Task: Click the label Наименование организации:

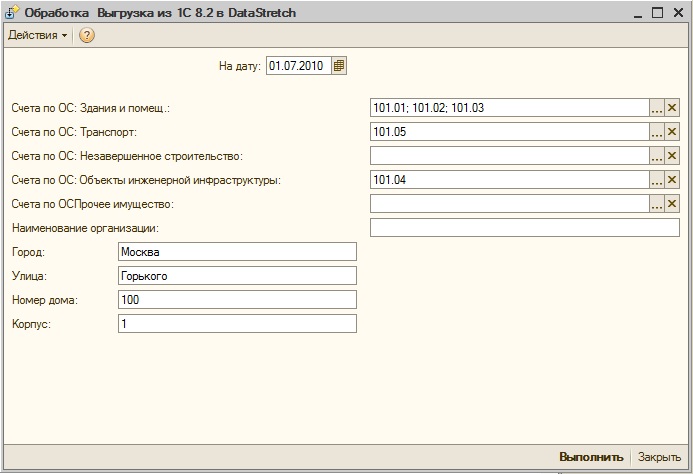Action: pos(85,228)
